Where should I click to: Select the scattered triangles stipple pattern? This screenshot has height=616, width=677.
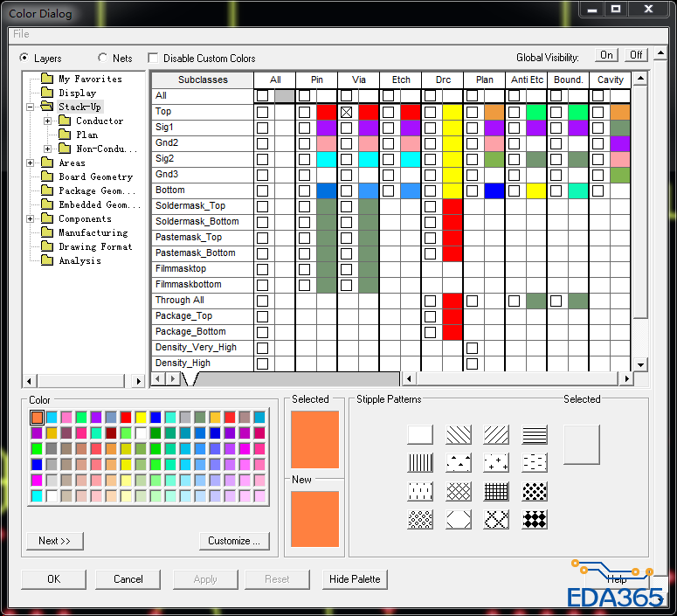[x=458, y=463]
